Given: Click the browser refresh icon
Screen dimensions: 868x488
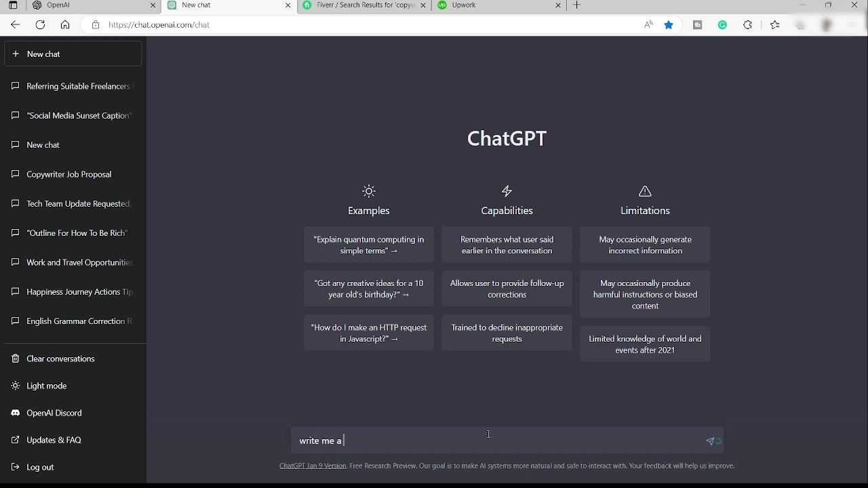Looking at the screenshot, I should tap(40, 25).
